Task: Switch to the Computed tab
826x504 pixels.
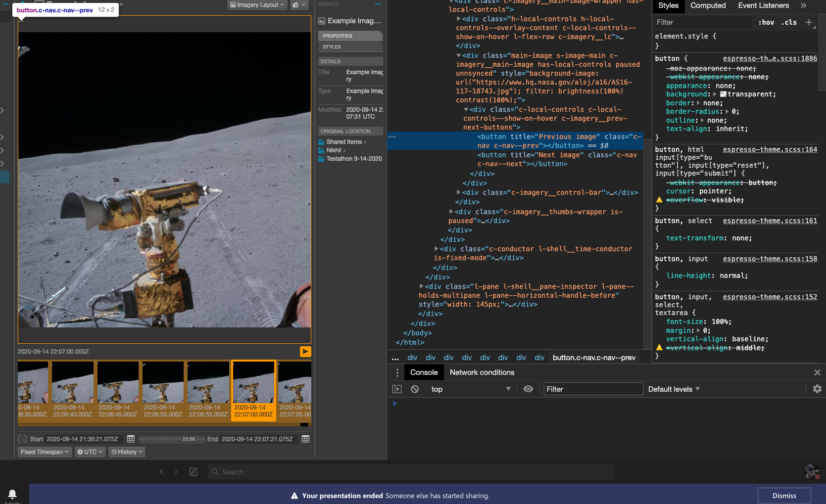Action: (708, 5)
